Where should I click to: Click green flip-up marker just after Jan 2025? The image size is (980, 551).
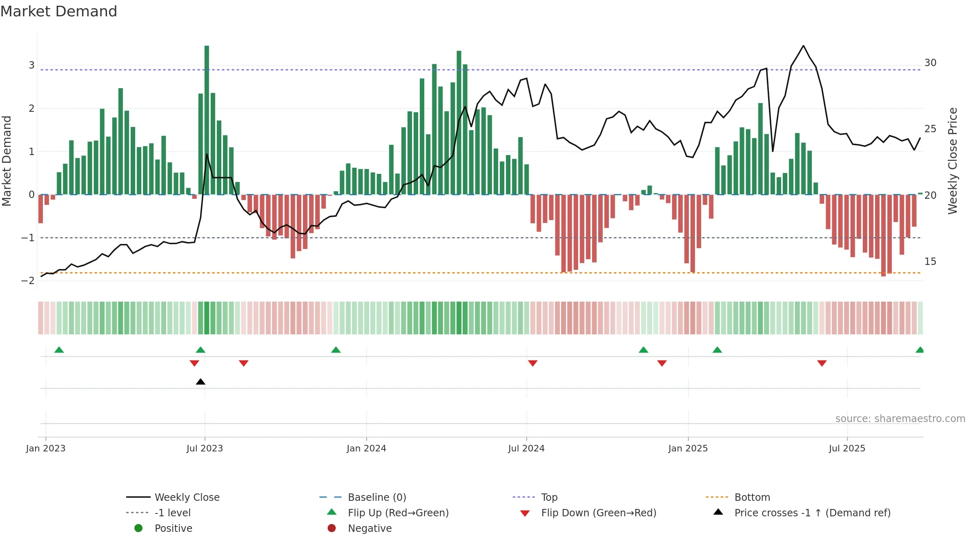click(717, 350)
